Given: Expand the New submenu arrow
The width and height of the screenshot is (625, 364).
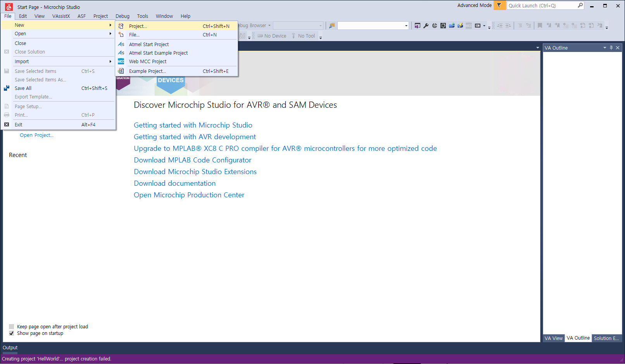Looking at the screenshot, I should coord(110,25).
